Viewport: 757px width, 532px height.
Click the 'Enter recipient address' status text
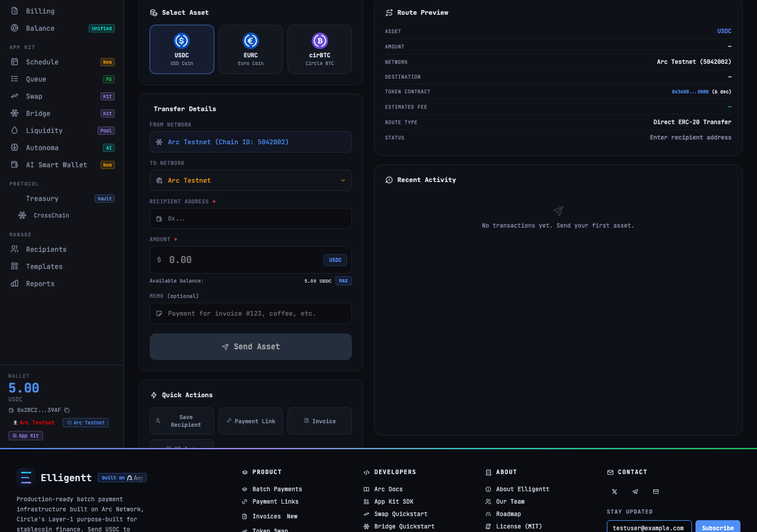pos(691,137)
